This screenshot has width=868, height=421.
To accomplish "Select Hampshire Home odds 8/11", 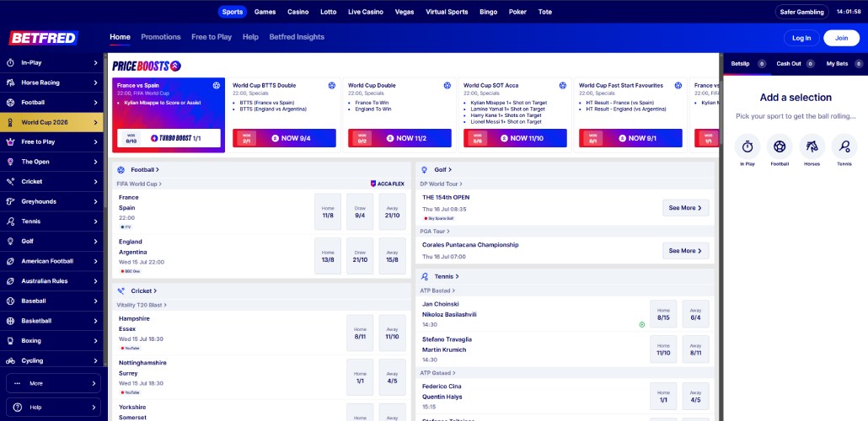I will [360, 333].
